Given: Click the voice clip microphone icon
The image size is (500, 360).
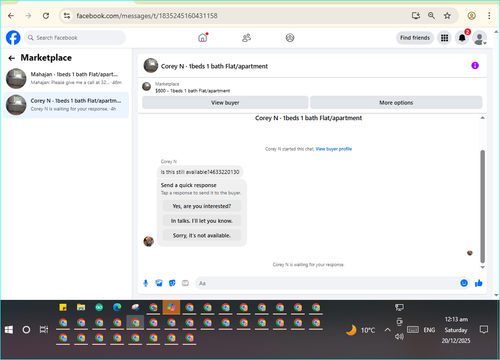Looking at the screenshot, I should (x=146, y=283).
